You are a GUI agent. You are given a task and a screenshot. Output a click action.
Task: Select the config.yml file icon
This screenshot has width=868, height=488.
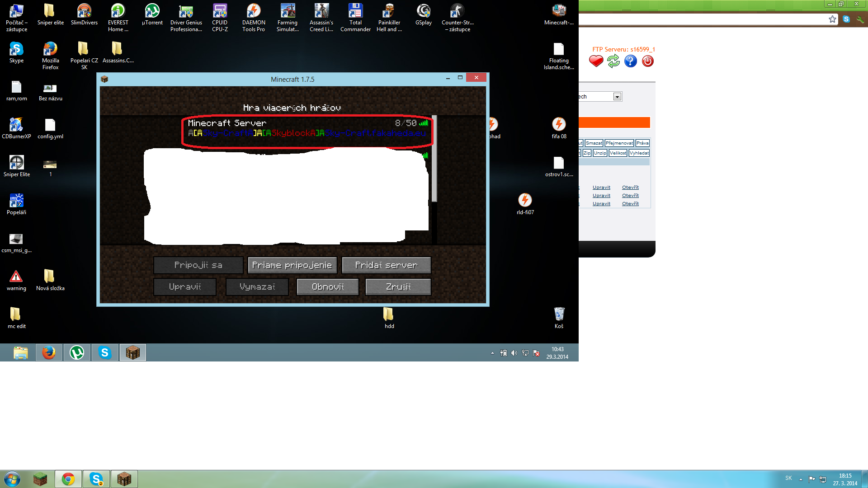[50, 129]
